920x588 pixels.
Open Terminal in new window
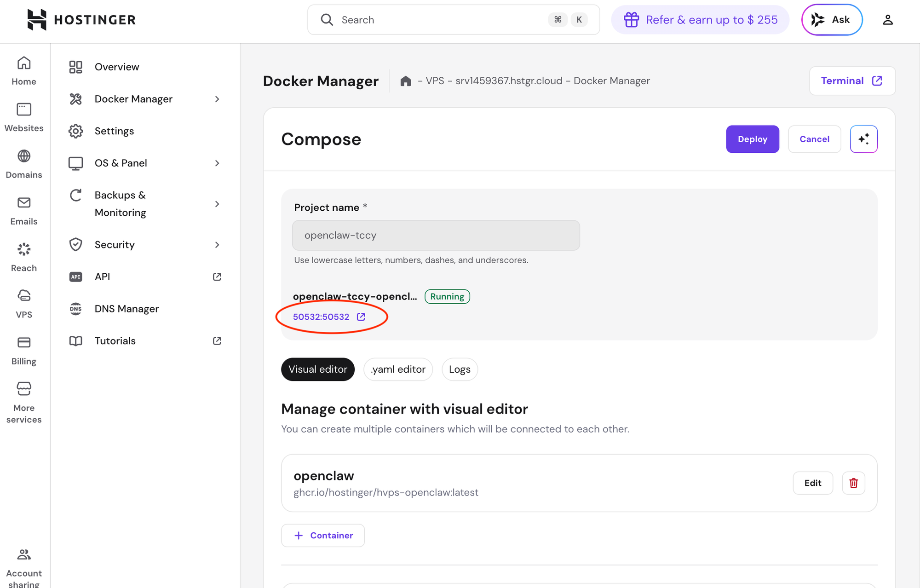click(x=852, y=81)
